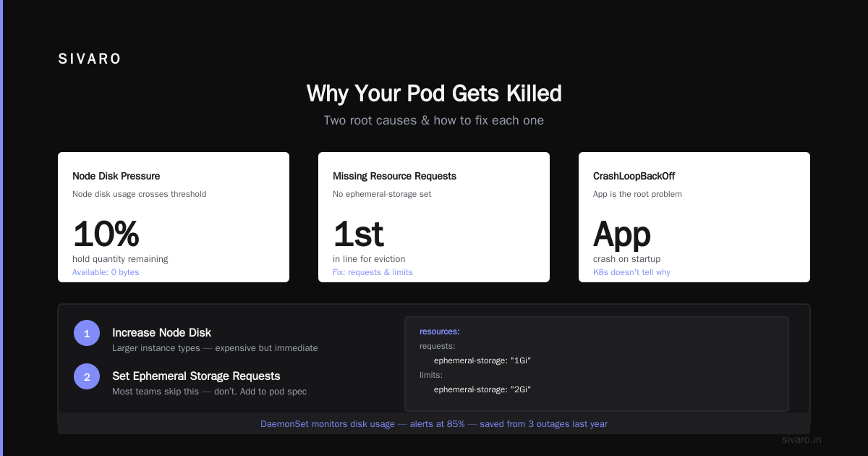
Task: Click the SIVARO logo text
Action: tap(90, 59)
